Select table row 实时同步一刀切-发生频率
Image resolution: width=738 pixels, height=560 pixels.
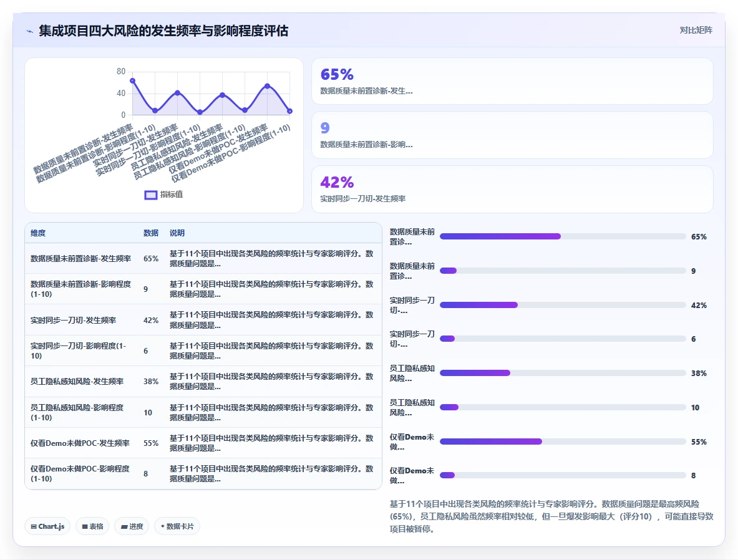point(203,320)
